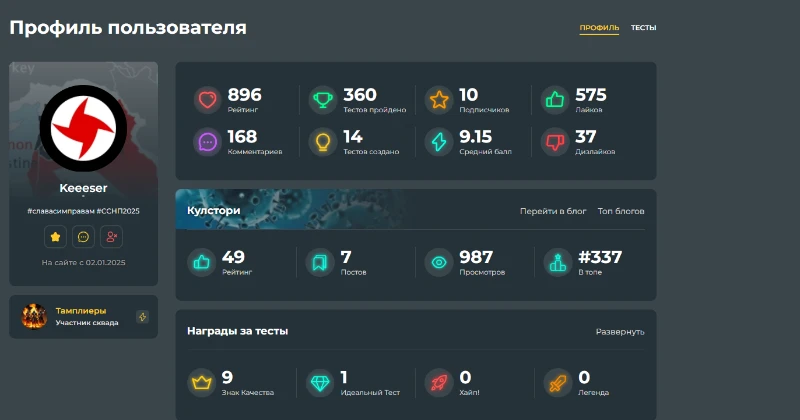Click the Участник сквада label

87,323
